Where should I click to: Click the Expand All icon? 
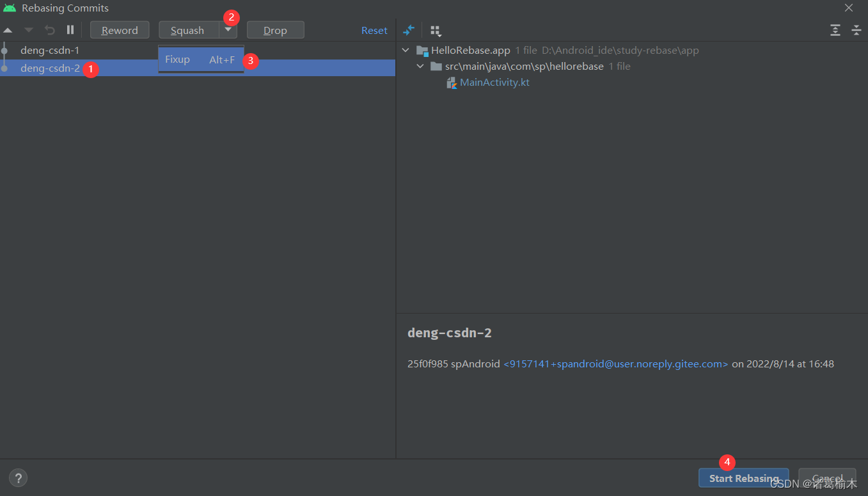pyautogui.click(x=835, y=30)
